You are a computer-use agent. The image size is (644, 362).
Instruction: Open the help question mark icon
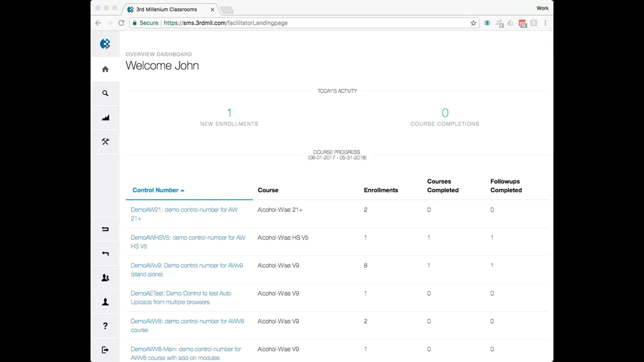tap(105, 326)
